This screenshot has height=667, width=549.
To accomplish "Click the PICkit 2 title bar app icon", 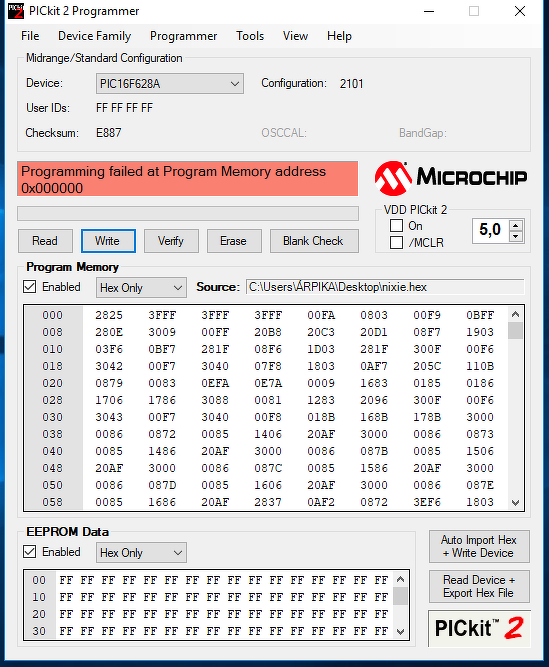I will pyautogui.click(x=16, y=11).
